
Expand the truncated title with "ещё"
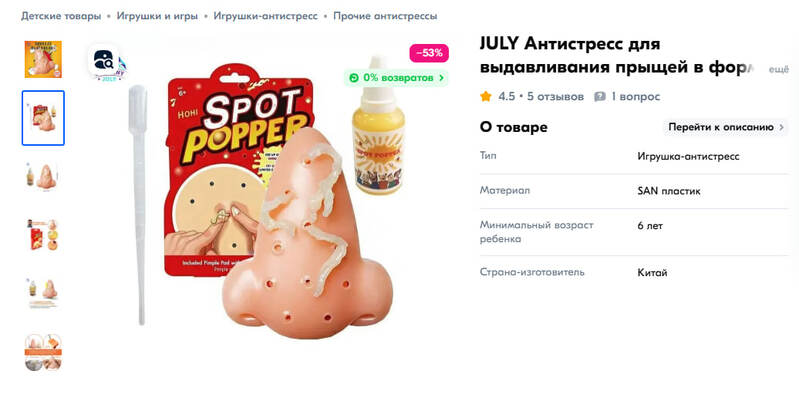(779, 69)
